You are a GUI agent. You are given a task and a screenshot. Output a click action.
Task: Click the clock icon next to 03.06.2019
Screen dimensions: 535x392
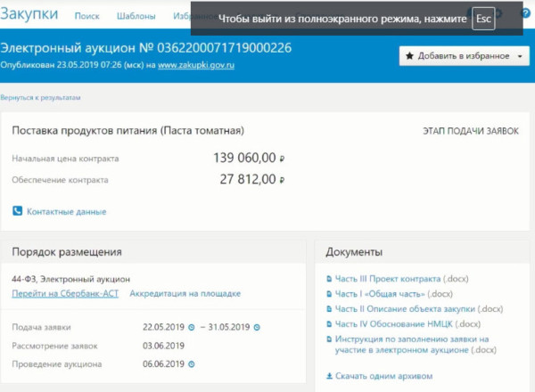point(192,346)
